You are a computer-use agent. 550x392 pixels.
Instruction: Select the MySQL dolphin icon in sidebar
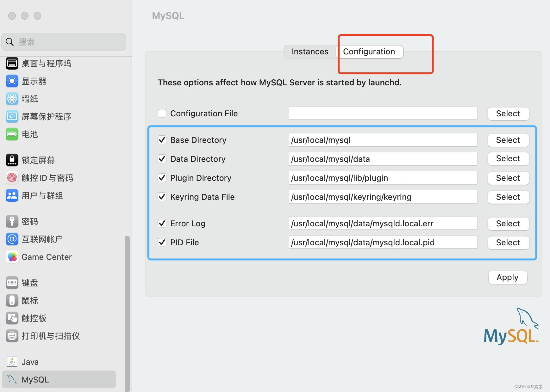point(12,379)
